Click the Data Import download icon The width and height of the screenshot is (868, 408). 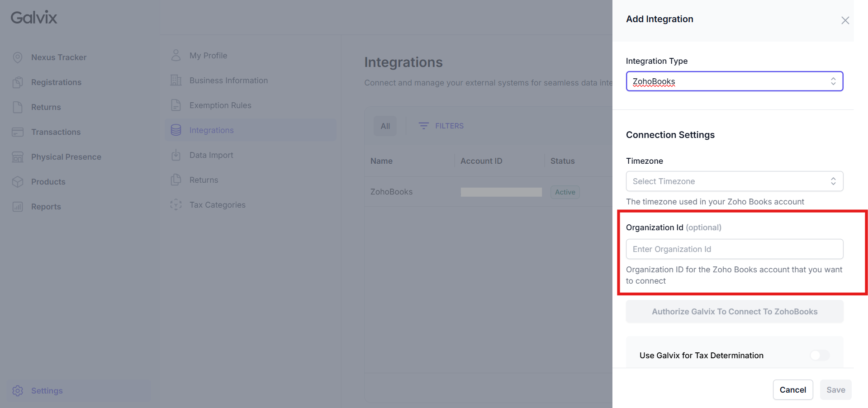(176, 155)
